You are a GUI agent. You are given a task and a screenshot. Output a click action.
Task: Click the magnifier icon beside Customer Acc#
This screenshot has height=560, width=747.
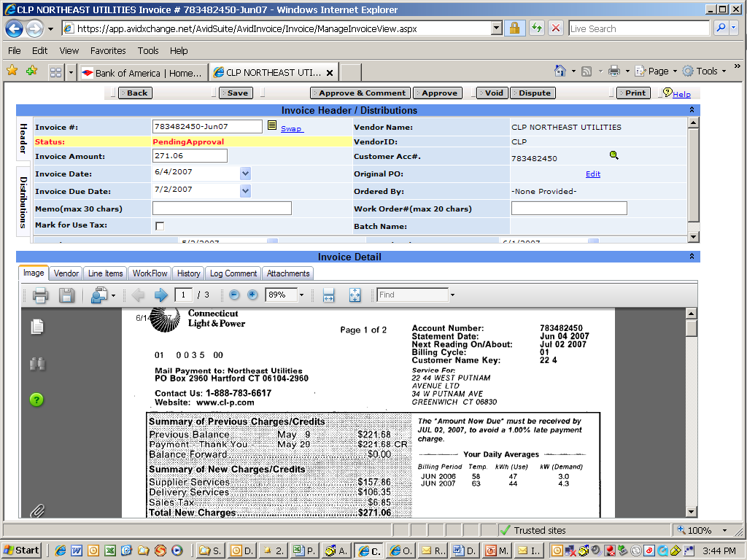point(614,155)
